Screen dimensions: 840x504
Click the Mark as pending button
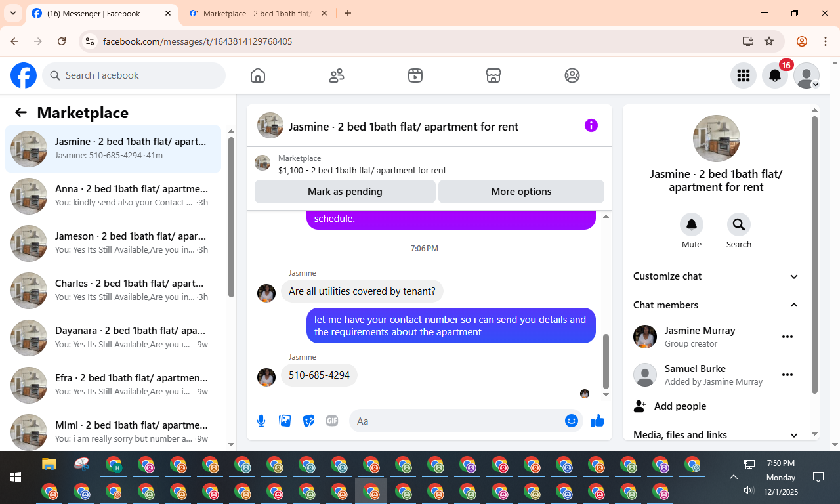pos(345,192)
